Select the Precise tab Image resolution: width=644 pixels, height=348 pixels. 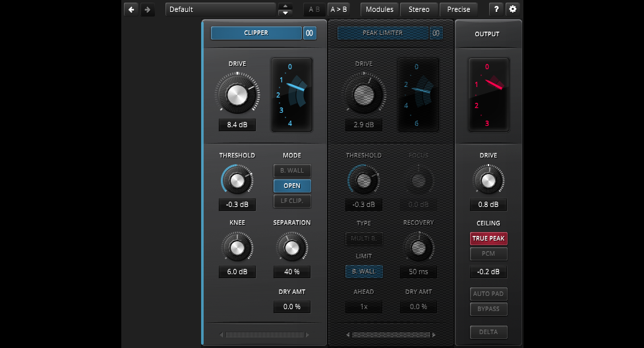coord(459,9)
